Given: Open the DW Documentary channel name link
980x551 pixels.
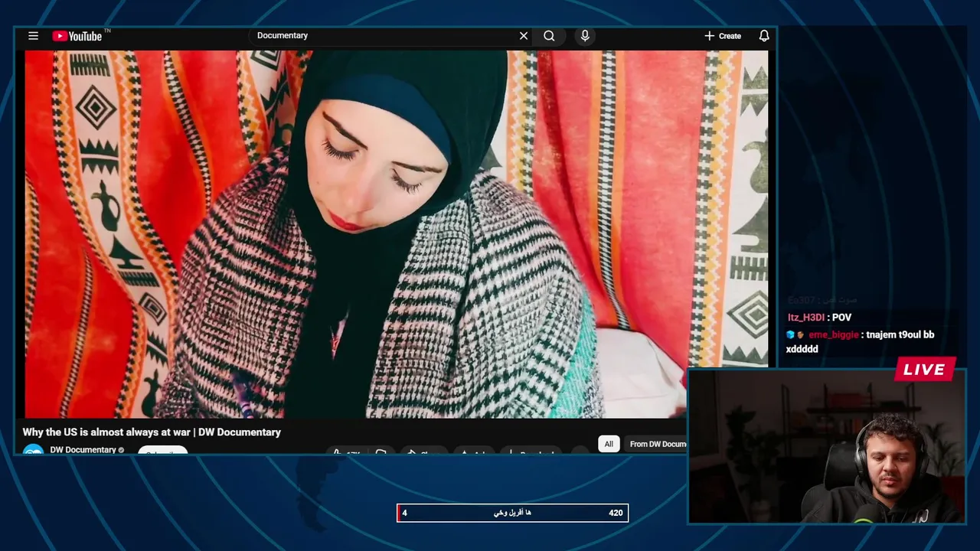Looking at the screenshot, I should pyautogui.click(x=83, y=450).
